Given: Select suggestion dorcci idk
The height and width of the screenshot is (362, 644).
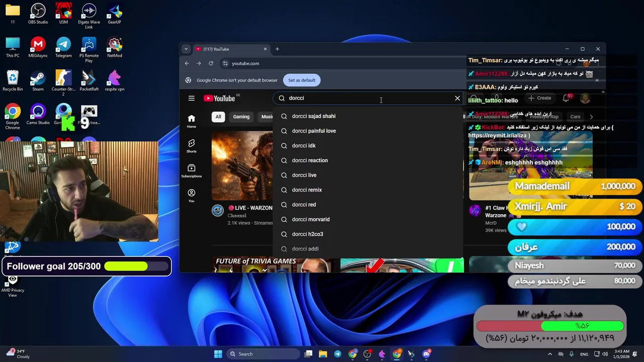Looking at the screenshot, I should (x=368, y=145).
